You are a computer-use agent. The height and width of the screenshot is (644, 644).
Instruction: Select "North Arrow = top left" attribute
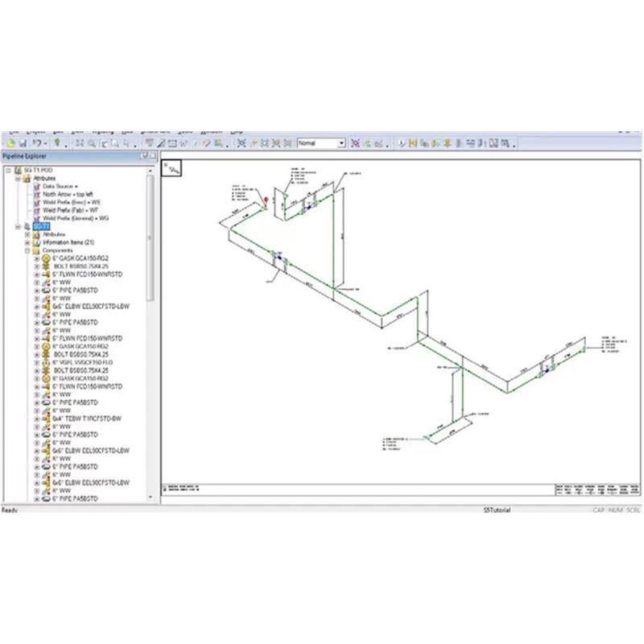pyautogui.click(x=68, y=194)
